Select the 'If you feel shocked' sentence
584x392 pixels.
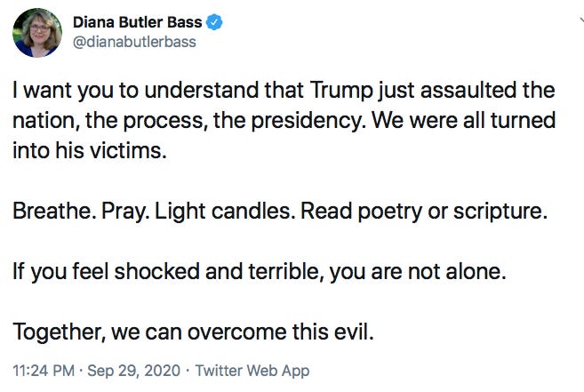click(x=260, y=272)
